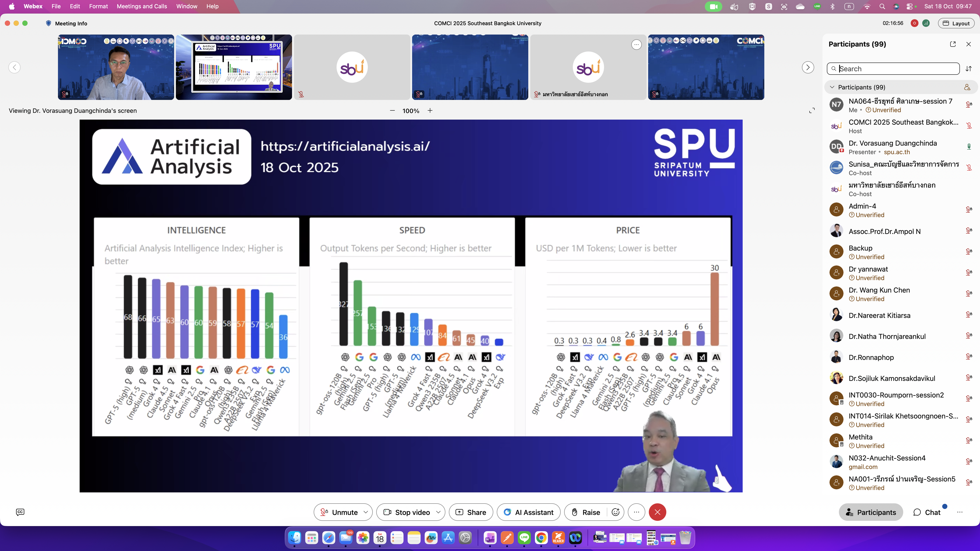Open closed captions icon
This screenshot has height=551, width=980.
(20, 512)
